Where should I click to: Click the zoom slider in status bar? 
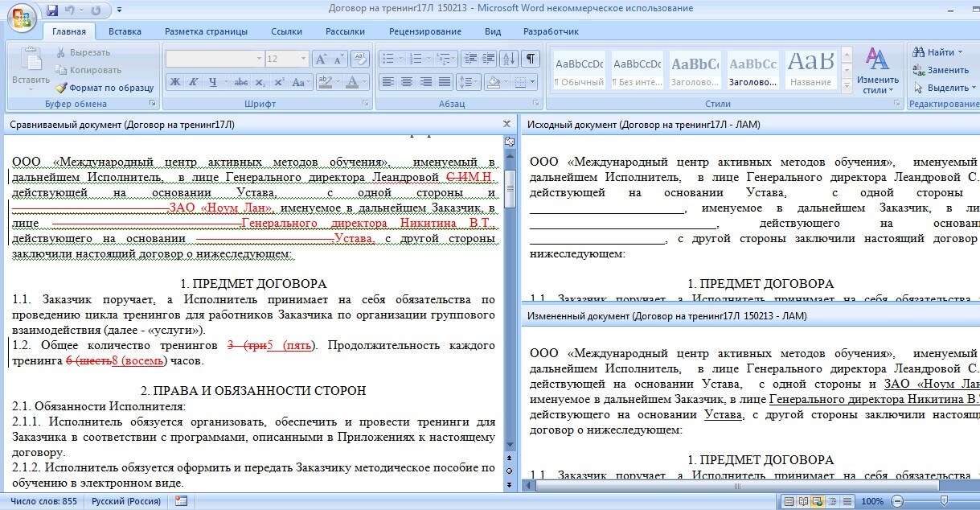pyautogui.click(x=943, y=501)
